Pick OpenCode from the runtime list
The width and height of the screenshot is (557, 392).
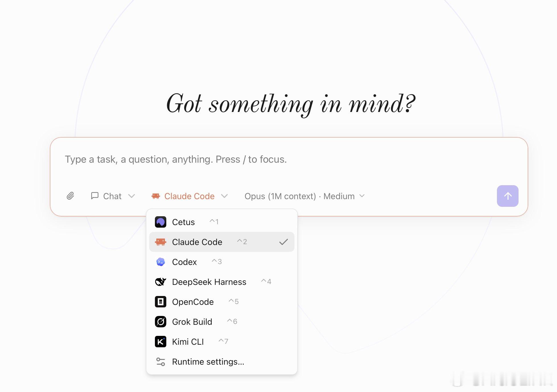click(222, 302)
